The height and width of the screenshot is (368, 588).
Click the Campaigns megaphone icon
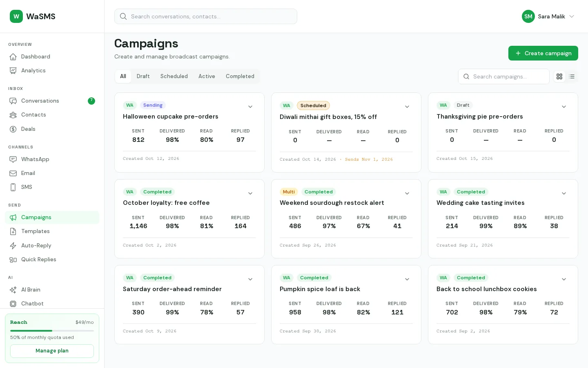coord(13,218)
